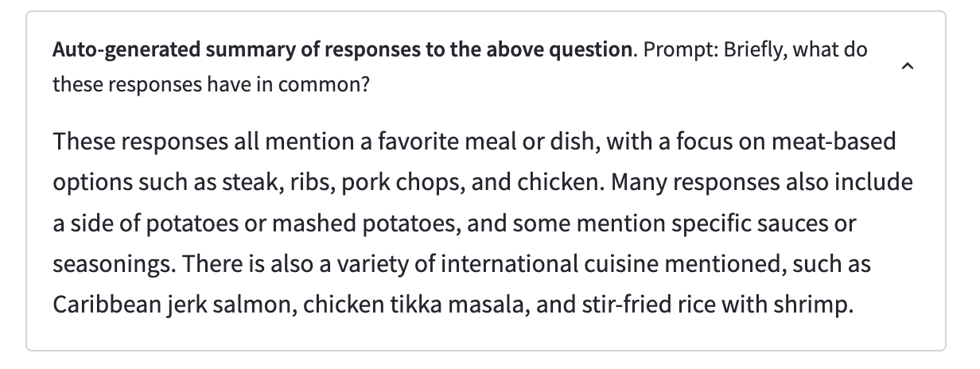The height and width of the screenshot is (369, 980).
Task: Collapse the auto-generated summary chevron
Action: pos(908,67)
